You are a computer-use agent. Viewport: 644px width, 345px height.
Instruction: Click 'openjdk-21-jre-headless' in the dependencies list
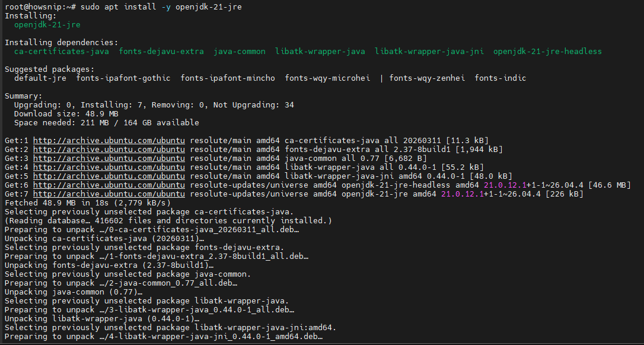547,52
